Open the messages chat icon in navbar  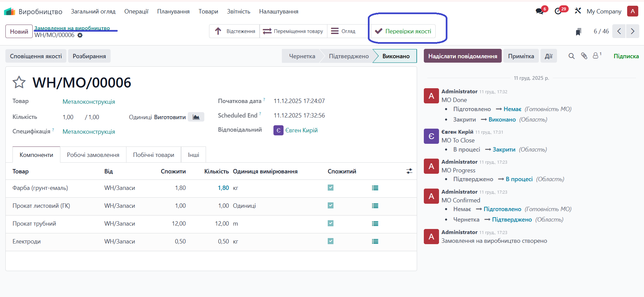(539, 11)
